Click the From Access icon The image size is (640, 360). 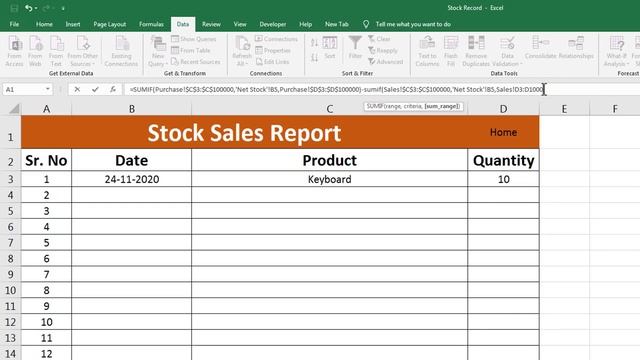click(14, 51)
